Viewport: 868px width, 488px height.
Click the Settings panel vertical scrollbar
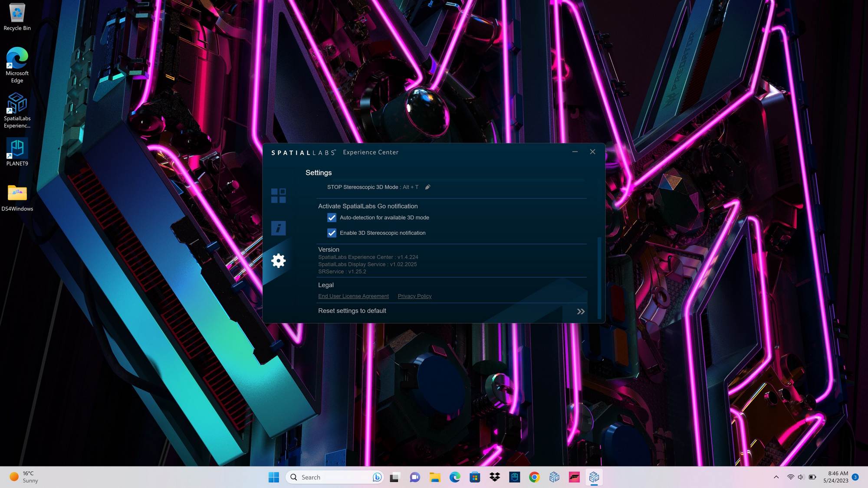pyautogui.click(x=599, y=278)
